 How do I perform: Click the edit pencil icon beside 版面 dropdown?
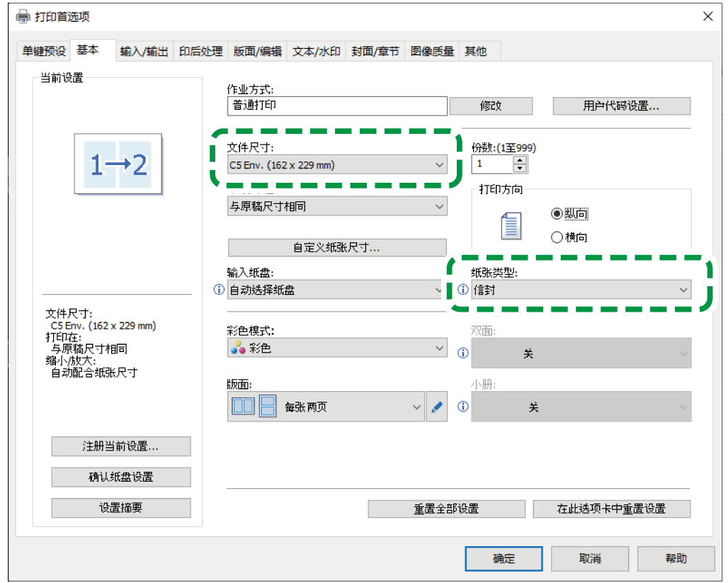pyautogui.click(x=437, y=407)
